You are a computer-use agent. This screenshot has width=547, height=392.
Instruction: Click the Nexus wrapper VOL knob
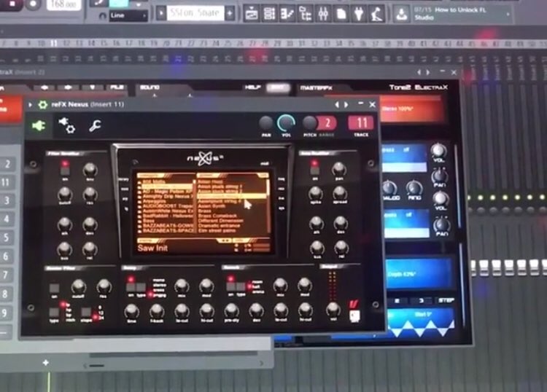click(x=286, y=123)
